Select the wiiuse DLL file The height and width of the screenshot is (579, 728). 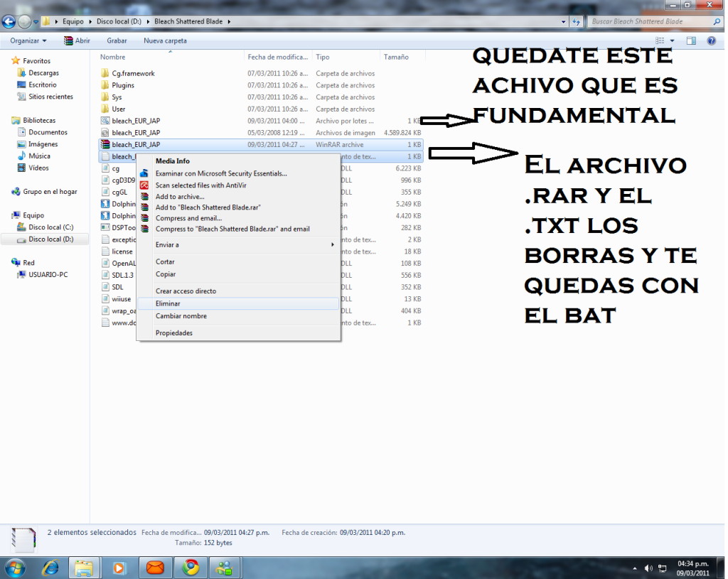[121, 299]
